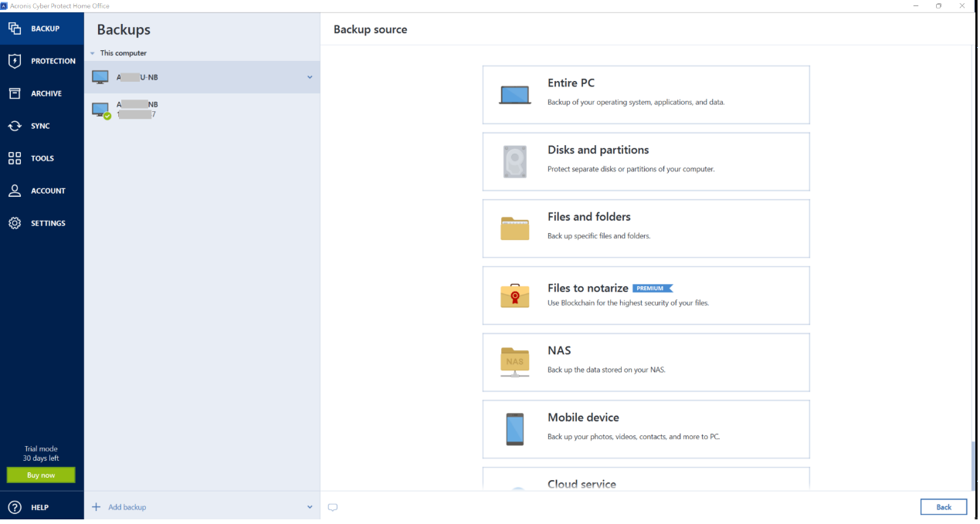Select the second backup with green checkmark
Screen dimensions: 980x524
coord(202,110)
